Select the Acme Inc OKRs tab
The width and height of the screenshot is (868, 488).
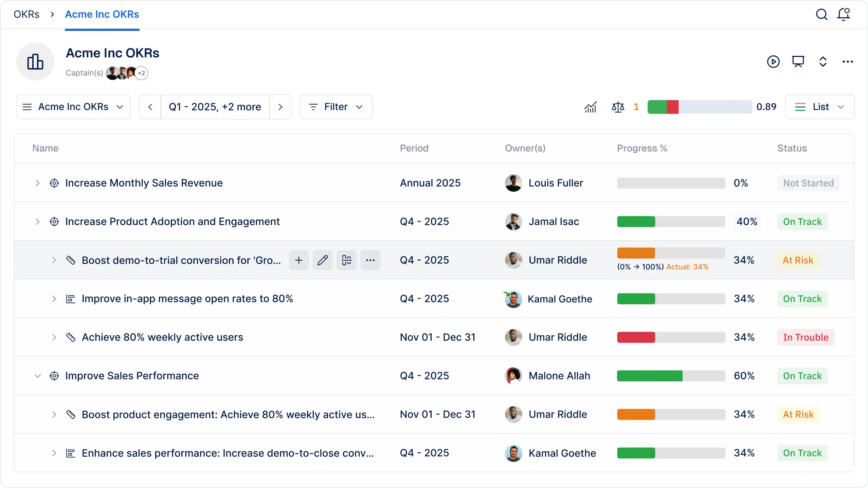(x=102, y=15)
